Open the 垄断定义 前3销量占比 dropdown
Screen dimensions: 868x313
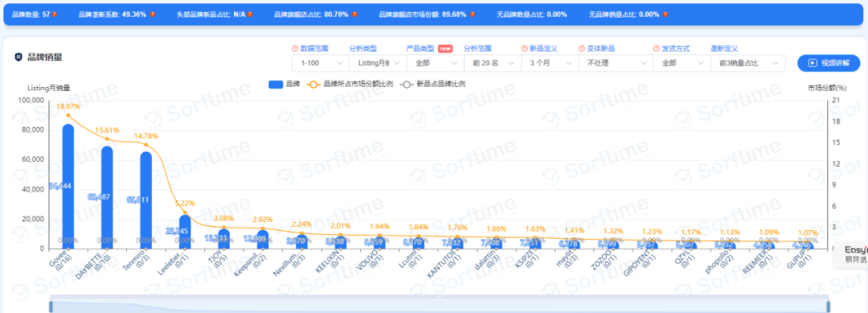(748, 63)
